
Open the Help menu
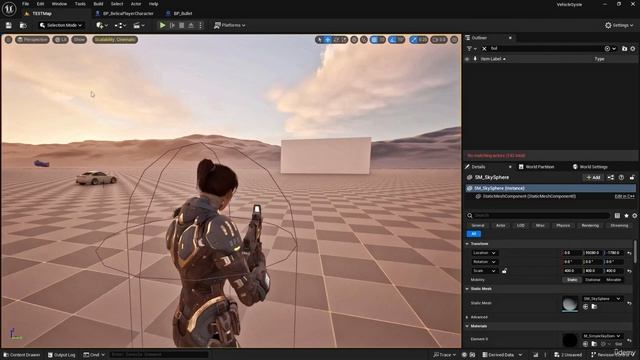pyautogui.click(x=153, y=4)
